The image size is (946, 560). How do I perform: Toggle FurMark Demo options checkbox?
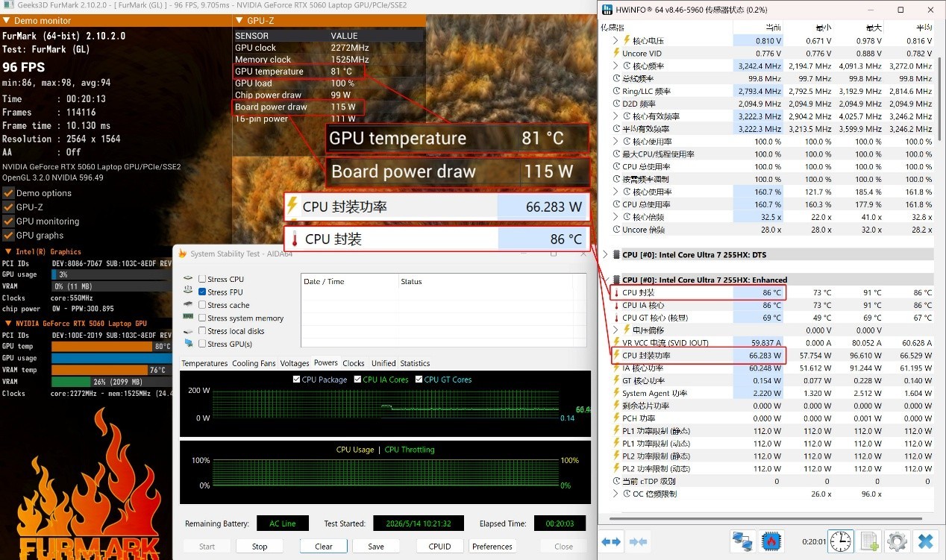(8, 193)
